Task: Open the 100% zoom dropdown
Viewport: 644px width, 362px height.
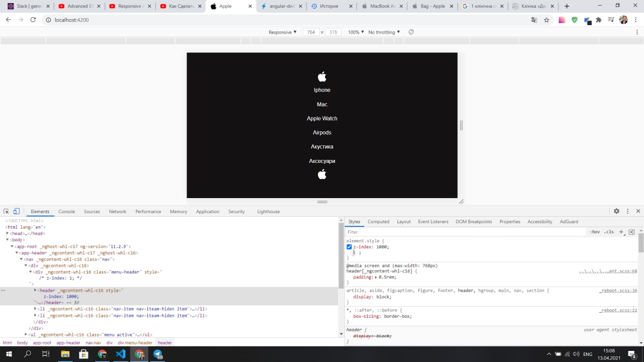Action: pos(356,32)
